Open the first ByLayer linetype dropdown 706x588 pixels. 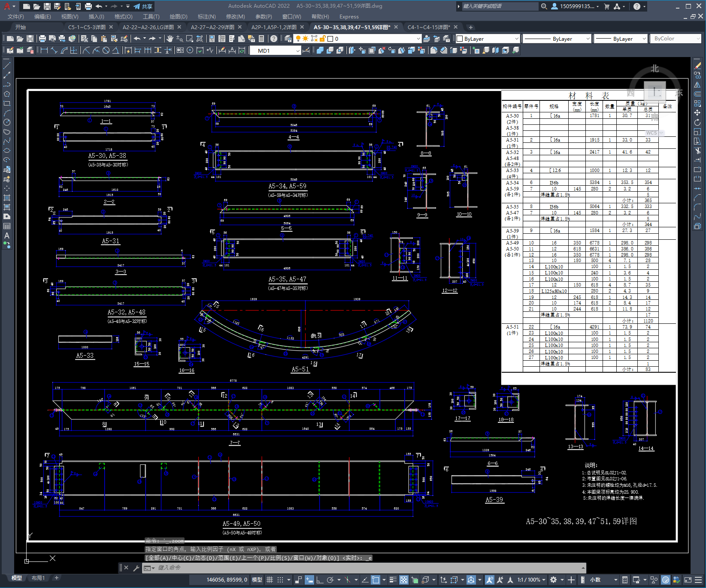(588, 39)
